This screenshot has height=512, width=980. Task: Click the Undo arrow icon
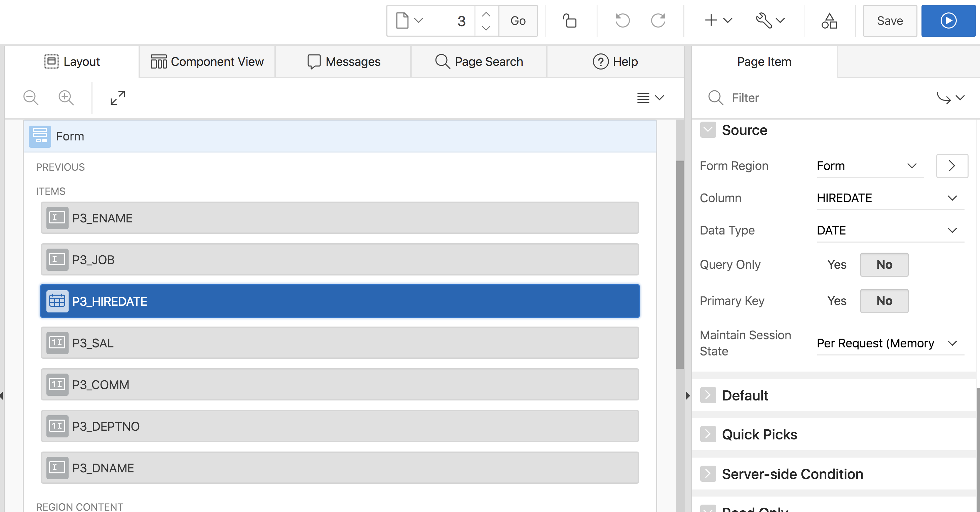point(623,20)
